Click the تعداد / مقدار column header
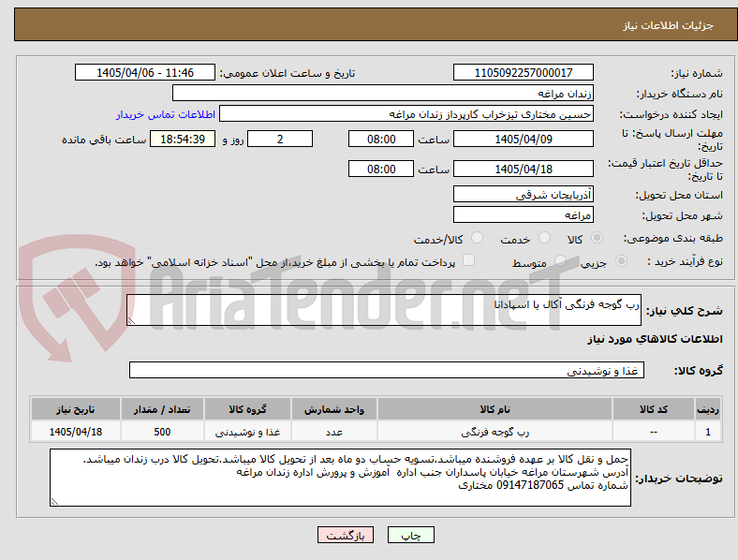The height and width of the screenshot is (560, 738). (x=162, y=409)
